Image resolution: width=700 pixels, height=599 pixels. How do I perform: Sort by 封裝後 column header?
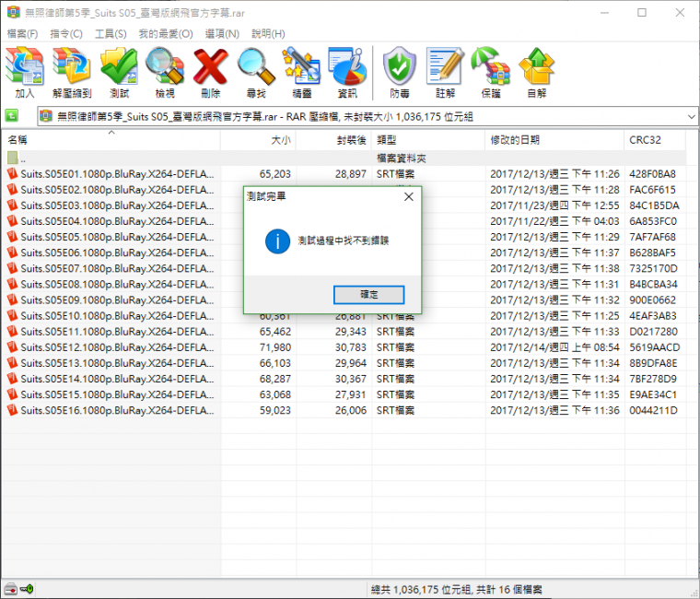pyautogui.click(x=333, y=140)
